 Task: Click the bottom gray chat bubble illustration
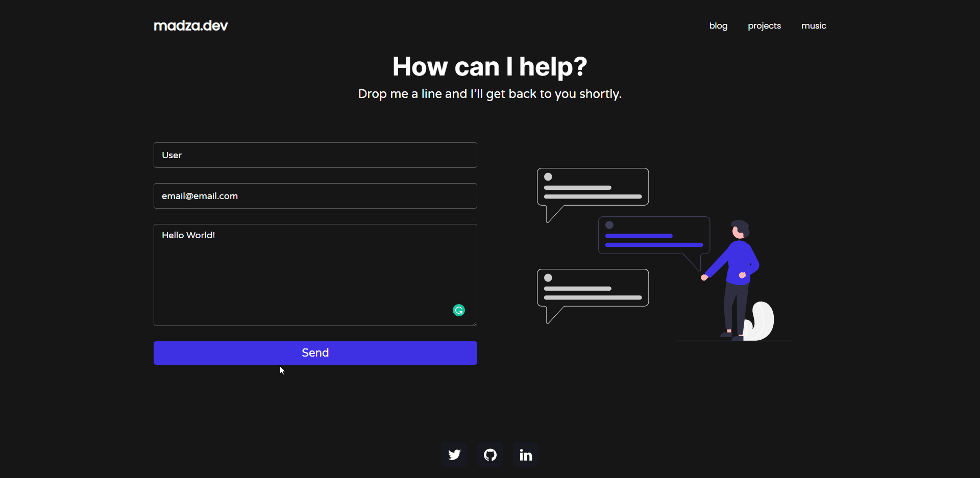[593, 295]
